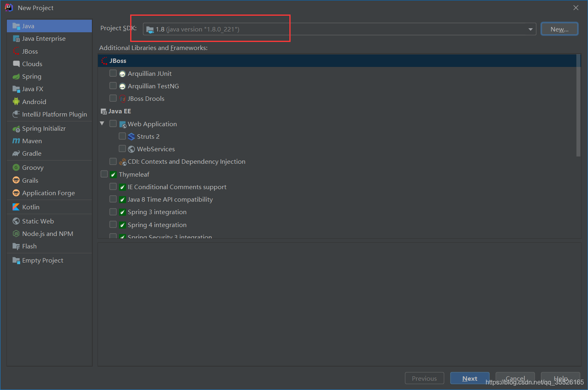Image resolution: width=588 pixels, height=390 pixels.
Task: Click the Application Forge icon
Action: [16, 193]
